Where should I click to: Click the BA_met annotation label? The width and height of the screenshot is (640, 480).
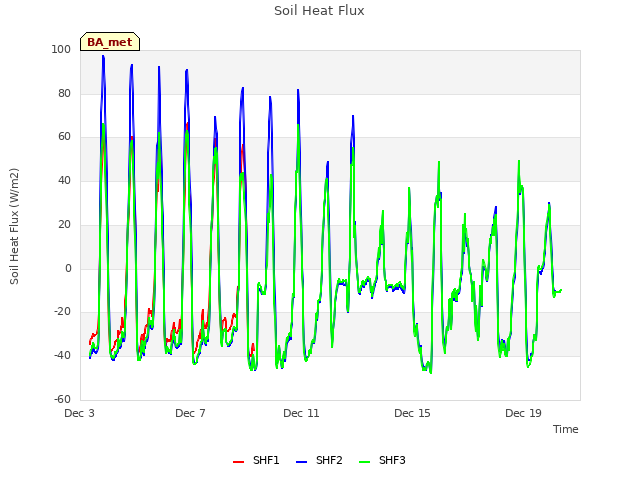click(x=110, y=42)
